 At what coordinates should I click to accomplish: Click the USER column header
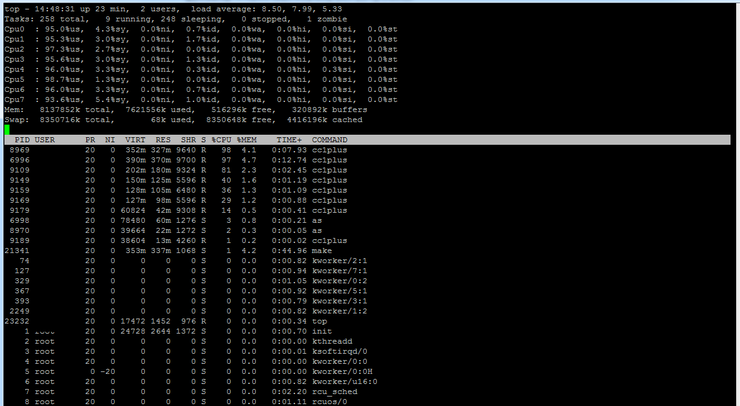[45, 140]
